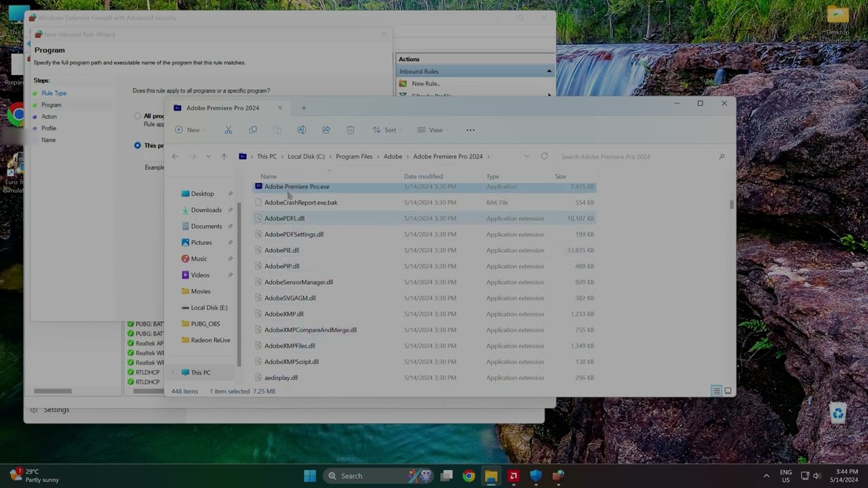Open the PUBG_OBS folder in navigation pane
The image size is (868, 488).
coord(205,324)
